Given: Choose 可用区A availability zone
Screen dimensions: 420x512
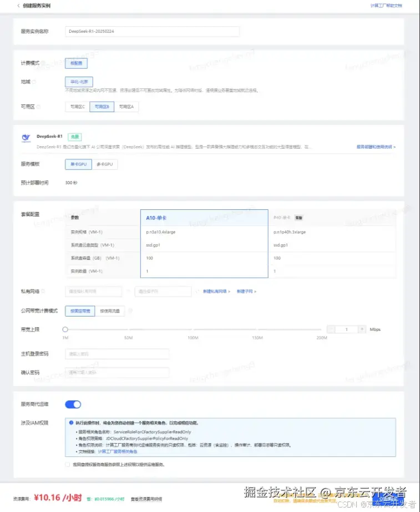Looking at the screenshot, I should coord(126,107).
